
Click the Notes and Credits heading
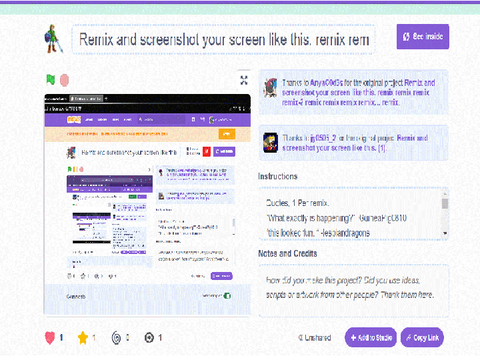(x=287, y=253)
